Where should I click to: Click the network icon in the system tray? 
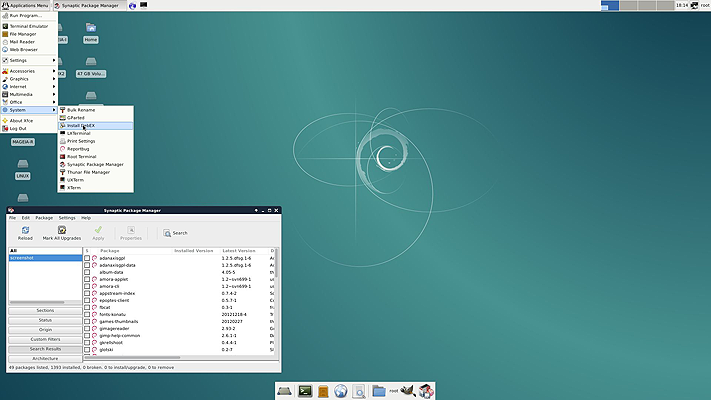(694, 5)
